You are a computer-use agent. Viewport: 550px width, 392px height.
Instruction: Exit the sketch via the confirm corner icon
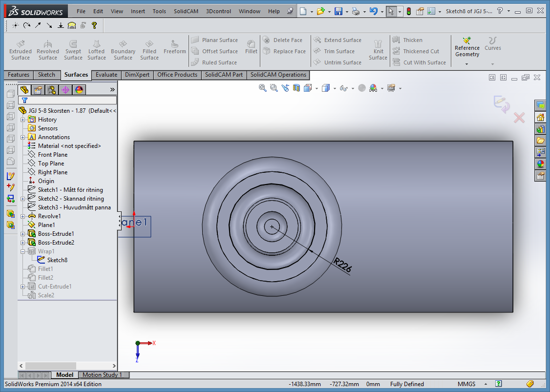[x=502, y=104]
